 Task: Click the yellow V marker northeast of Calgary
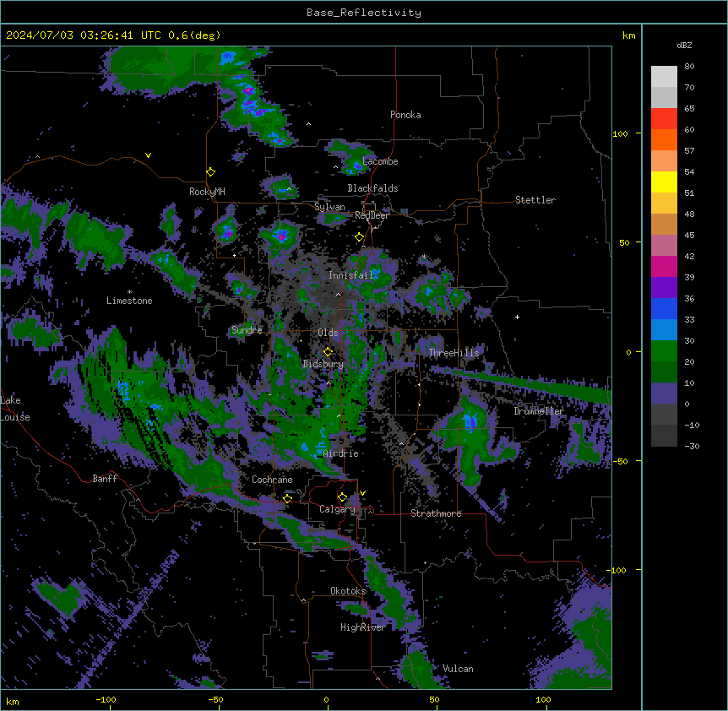pyautogui.click(x=362, y=493)
